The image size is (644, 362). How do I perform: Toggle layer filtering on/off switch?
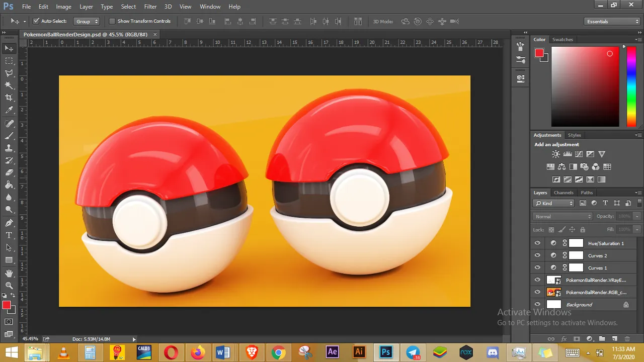pos(638,202)
